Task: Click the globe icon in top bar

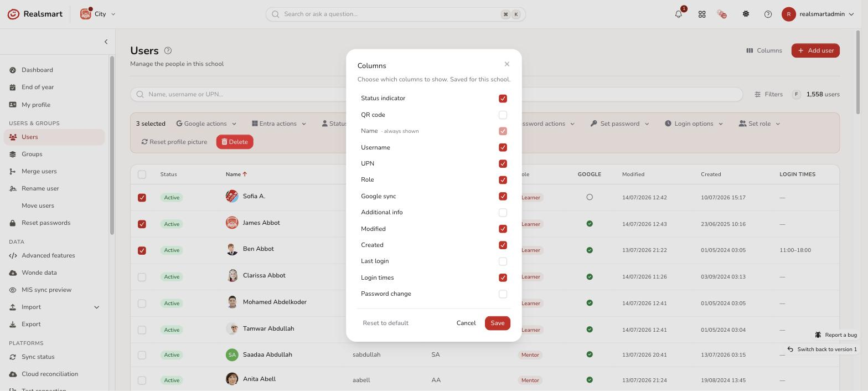Action: pos(722,14)
